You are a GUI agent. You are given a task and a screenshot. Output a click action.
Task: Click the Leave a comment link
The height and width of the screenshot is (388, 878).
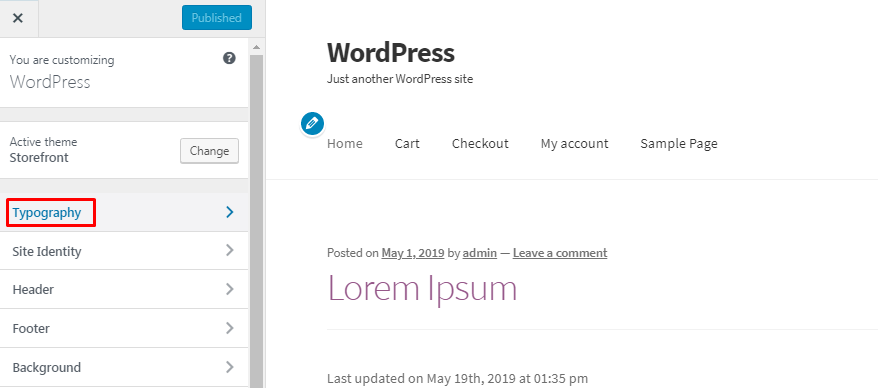(560, 253)
